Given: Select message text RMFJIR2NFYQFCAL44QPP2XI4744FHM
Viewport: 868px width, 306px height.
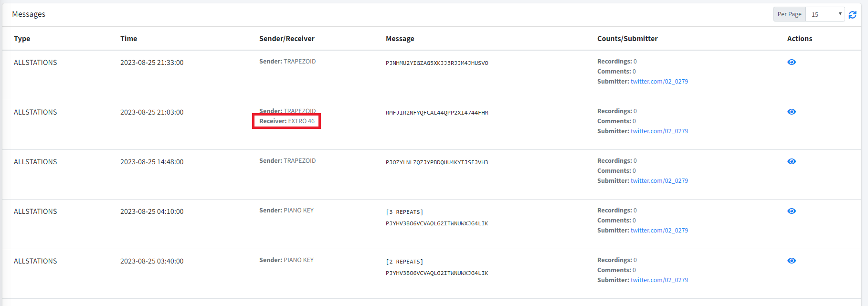Looking at the screenshot, I should tap(437, 113).
